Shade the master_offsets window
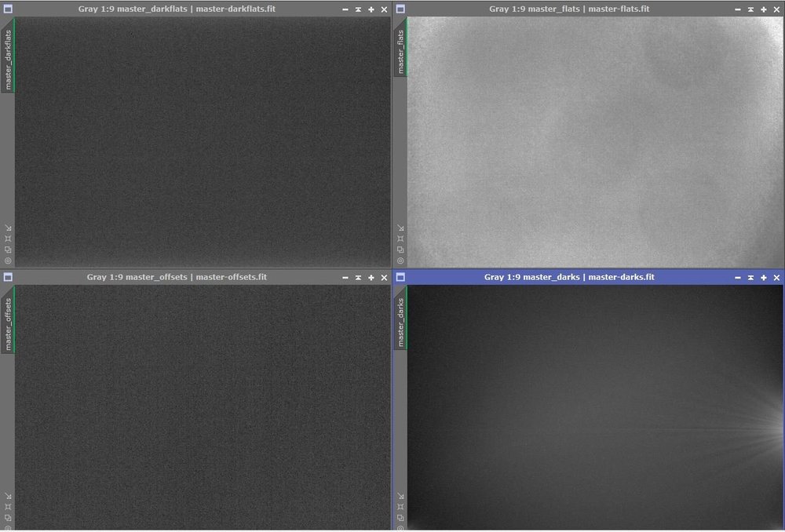The image size is (785, 532). click(x=359, y=278)
